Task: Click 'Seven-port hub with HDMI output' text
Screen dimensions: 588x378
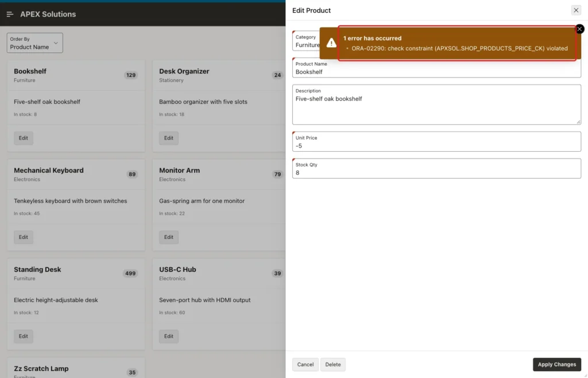Action: [205, 300]
